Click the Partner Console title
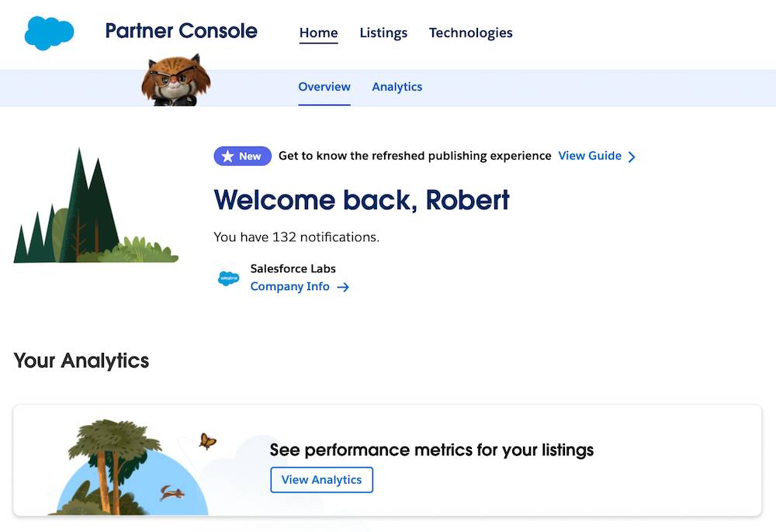Viewport: 776px width, 532px height. click(x=181, y=31)
